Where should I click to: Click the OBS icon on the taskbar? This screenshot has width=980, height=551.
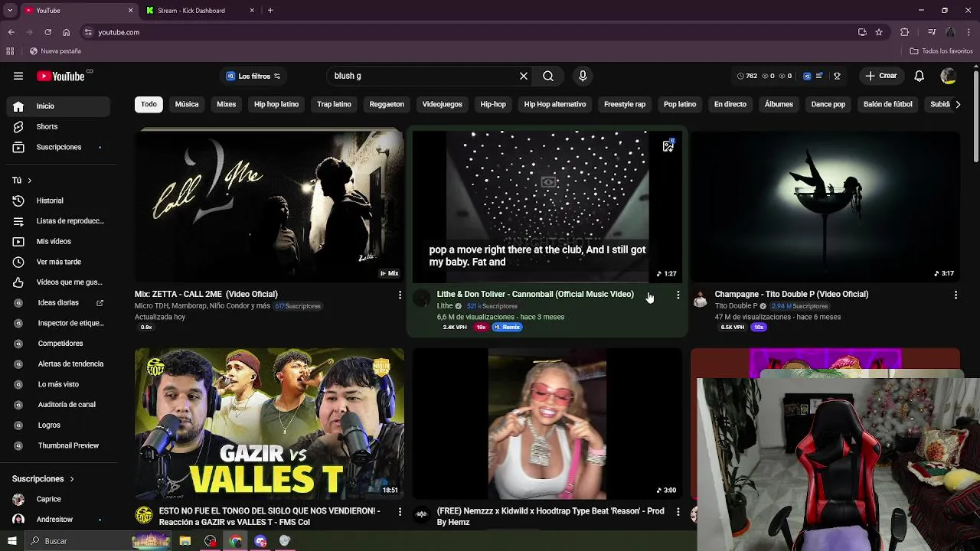pyautogui.click(x=210, y=541)
